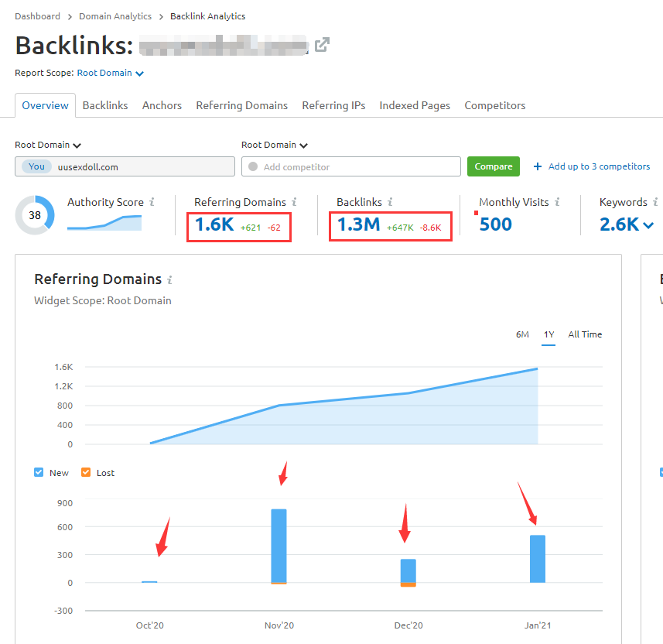
Task: Open the Anchors tab
Action: (162, 105)
